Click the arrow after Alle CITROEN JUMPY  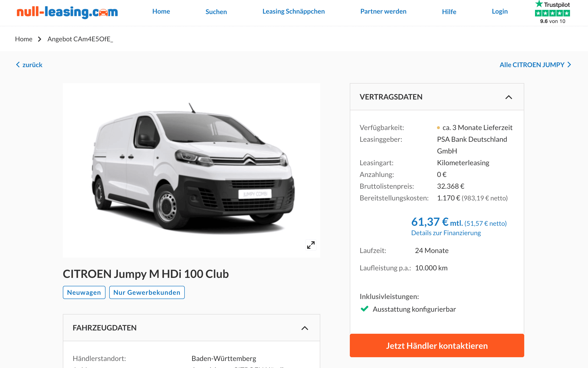(x=569, y=65)
